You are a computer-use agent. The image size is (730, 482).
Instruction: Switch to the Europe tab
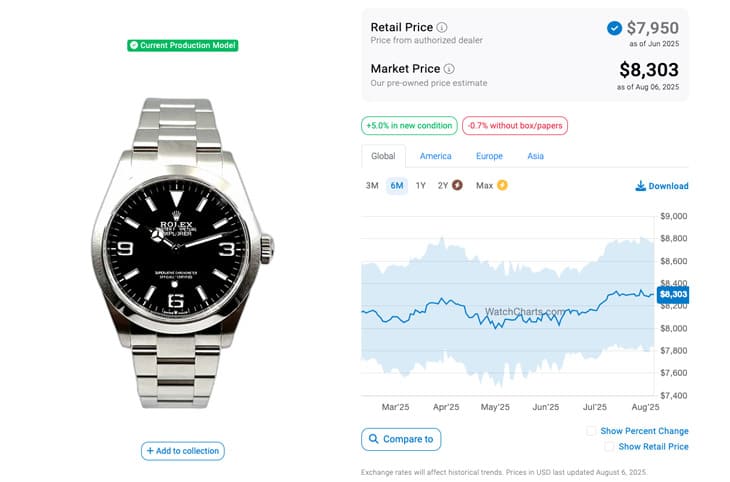(x=489, y=156)
